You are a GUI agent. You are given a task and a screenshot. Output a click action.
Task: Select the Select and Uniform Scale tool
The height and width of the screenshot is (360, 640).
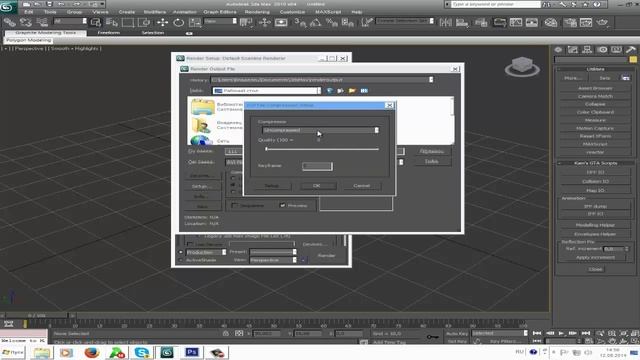coord(195,22)
